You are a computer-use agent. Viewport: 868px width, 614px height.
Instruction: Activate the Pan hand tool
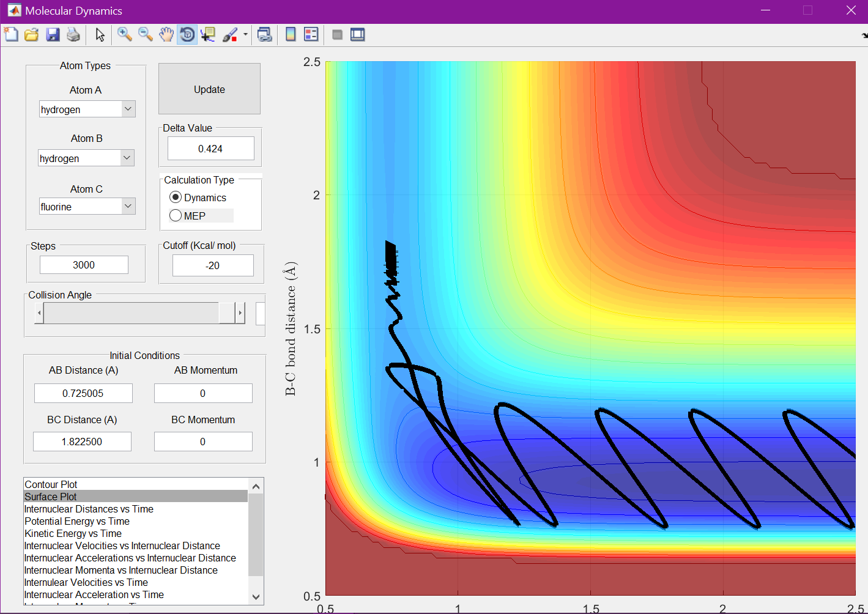[x=166, y=35]
